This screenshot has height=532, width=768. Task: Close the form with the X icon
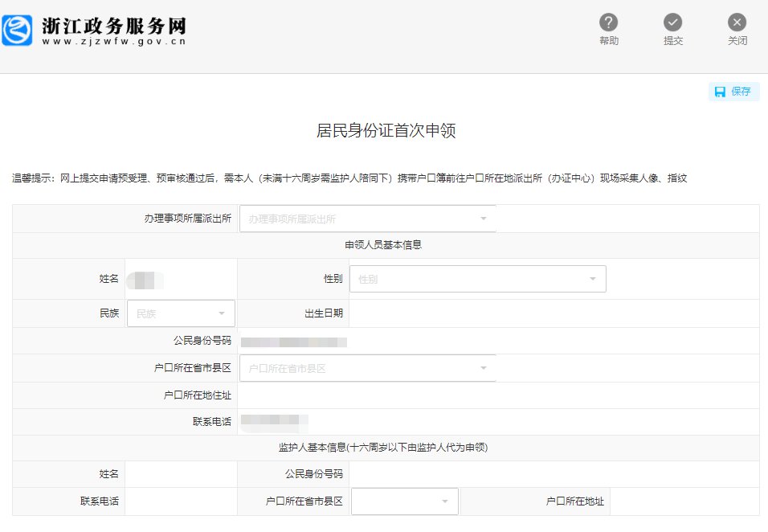(x=737, y=23)
